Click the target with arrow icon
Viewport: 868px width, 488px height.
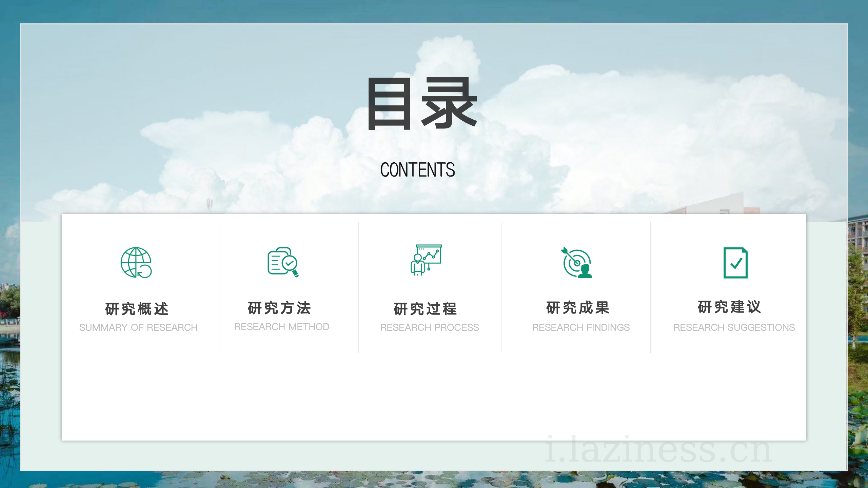coord(577,263)
